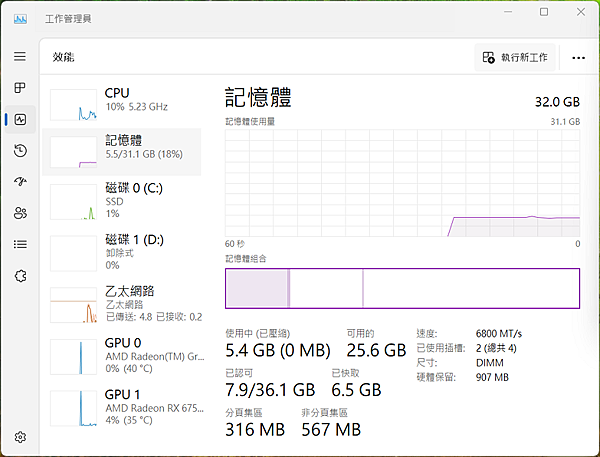600x457 pixels.
Task: Click the 記憶體使用量 usage graph
Action: pos(402,182)
